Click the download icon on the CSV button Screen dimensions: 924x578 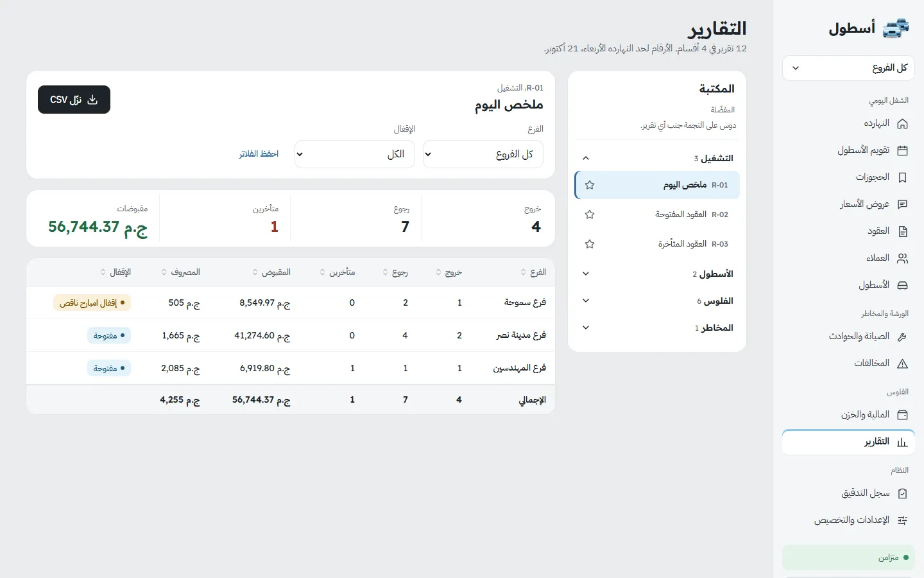click(92, 100)
